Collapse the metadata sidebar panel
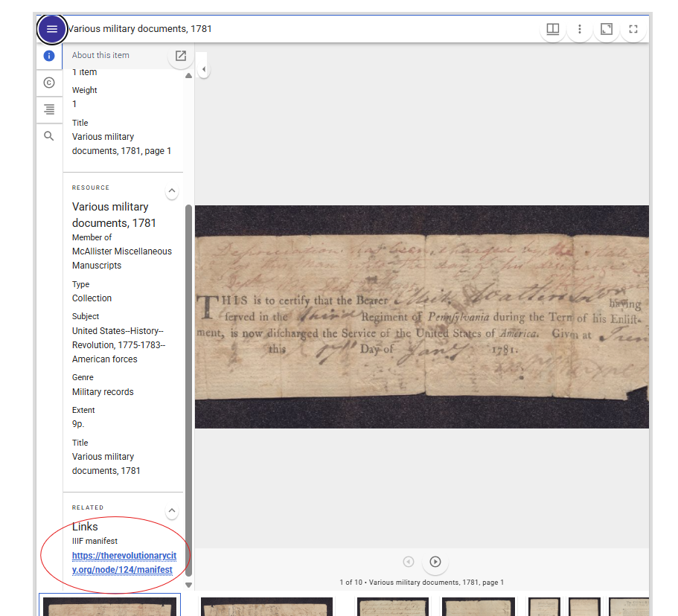678x616 pixels. tap(203, 68)
